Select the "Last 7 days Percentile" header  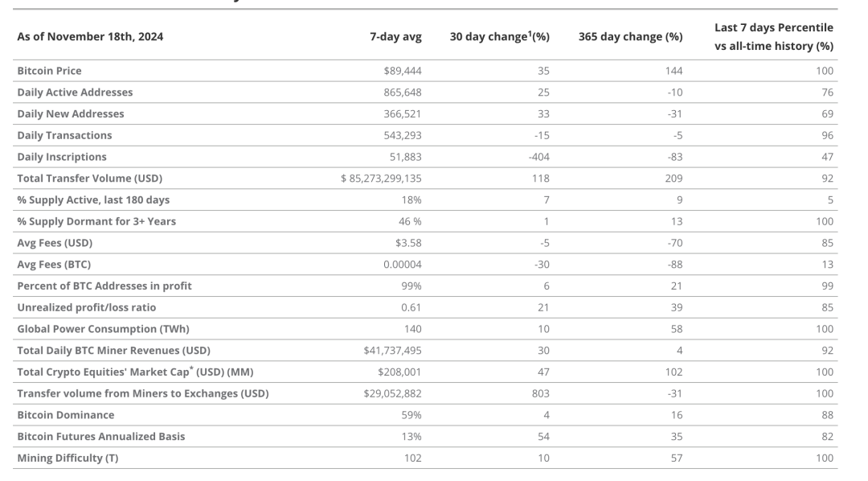tap(773, 28)
